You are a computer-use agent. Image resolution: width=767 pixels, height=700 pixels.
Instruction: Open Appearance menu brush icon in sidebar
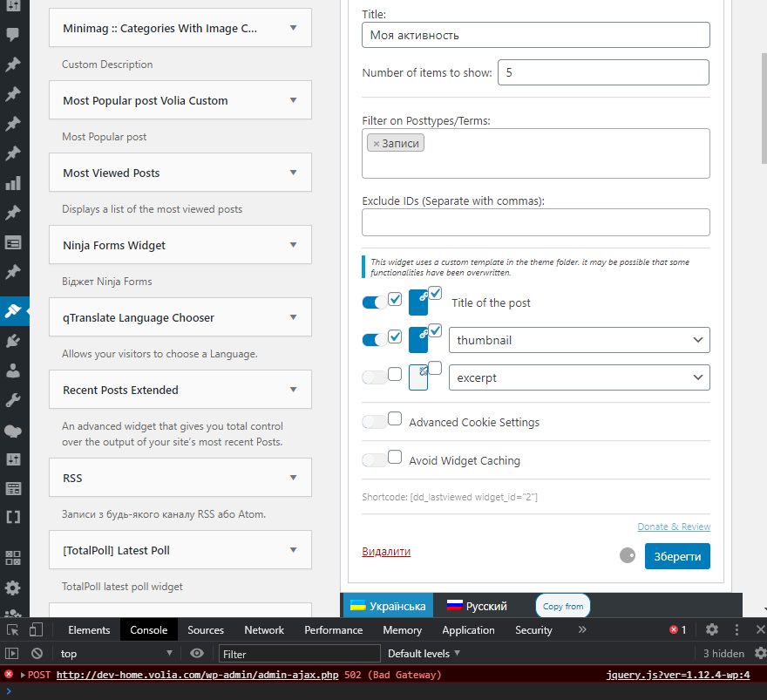[x=13, y=310]
